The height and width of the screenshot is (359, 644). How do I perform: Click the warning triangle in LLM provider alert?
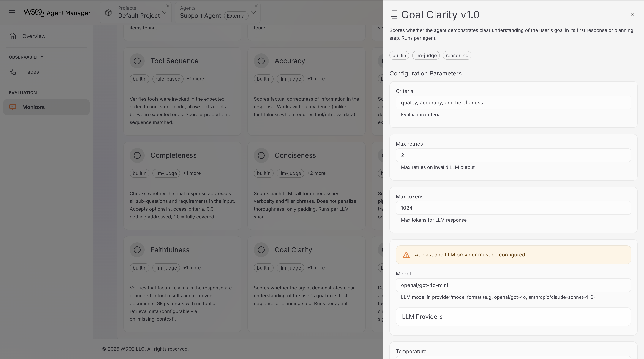tap(406, 254)
